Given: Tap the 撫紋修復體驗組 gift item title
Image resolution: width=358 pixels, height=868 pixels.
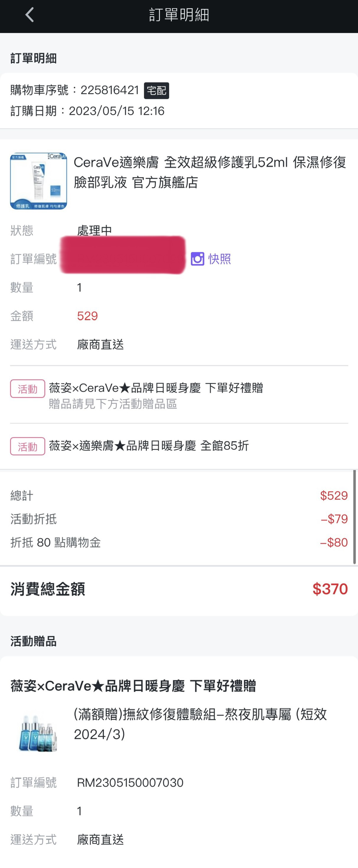Looking at the screenshot, I should pos(200,724).
